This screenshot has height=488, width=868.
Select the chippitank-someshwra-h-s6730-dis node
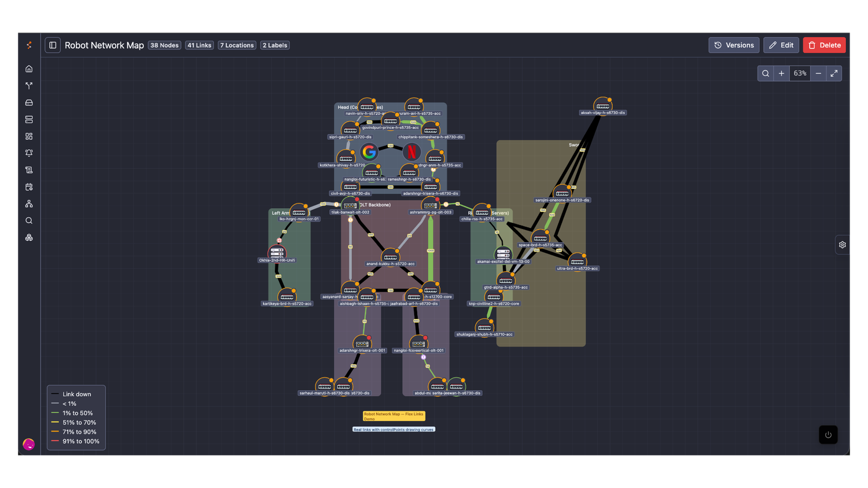coord(431,130)
